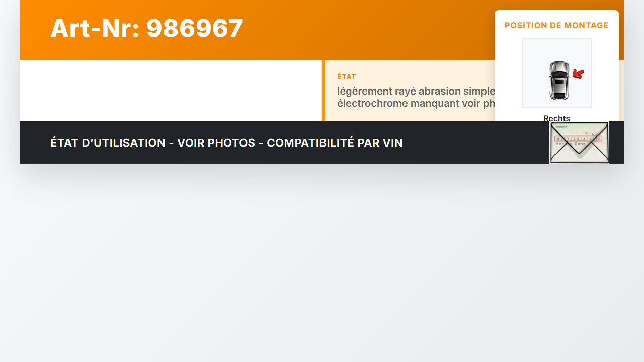
Task: Click the Rechts position label
Action: (556, 118)
